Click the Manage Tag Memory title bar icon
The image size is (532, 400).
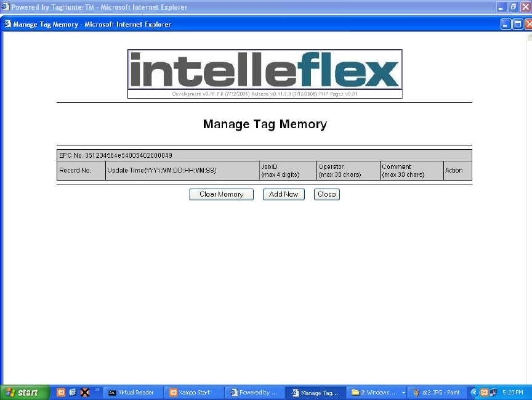(x=7, y=24)
